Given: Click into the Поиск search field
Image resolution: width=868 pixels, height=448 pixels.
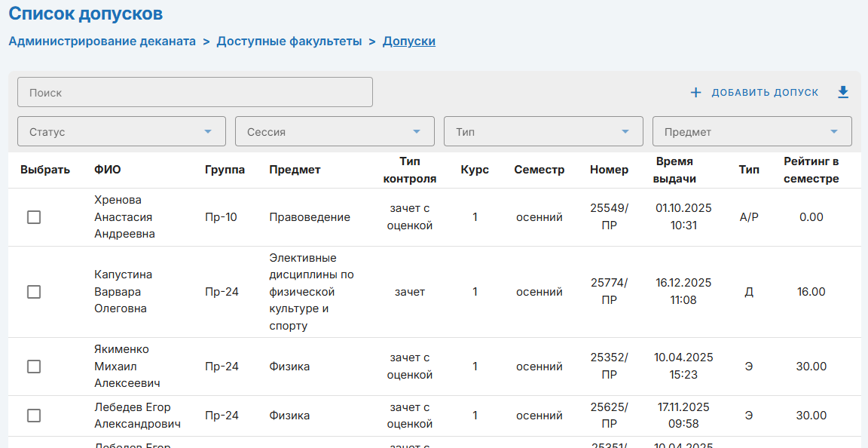Looking at the screenshot, I should coord(195,92).
